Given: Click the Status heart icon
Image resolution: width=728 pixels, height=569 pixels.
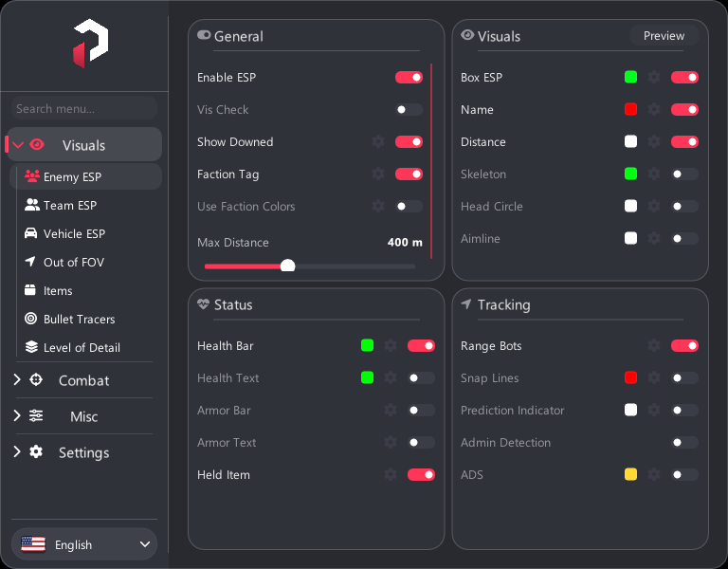Looking at the screenshot, I should tap(204, 304).
